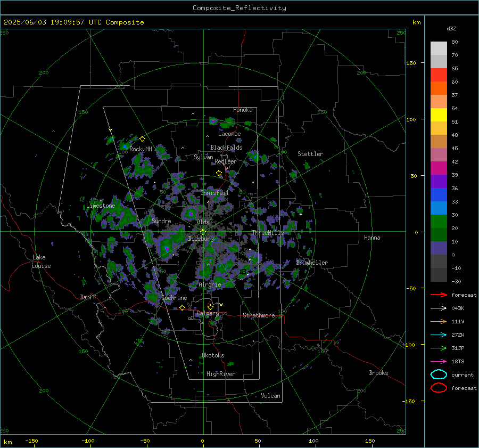The width and height of the screenshot is (479, 448).
Task: Click the red forecast arrow legend icon
Action: [x=439, y=295]
